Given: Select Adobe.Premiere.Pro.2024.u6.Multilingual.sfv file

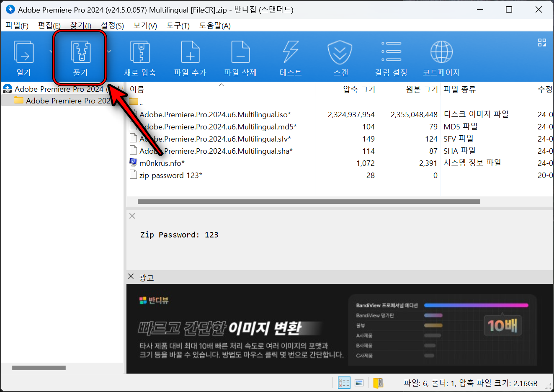Looking at the screenshot, I should 215,139.
